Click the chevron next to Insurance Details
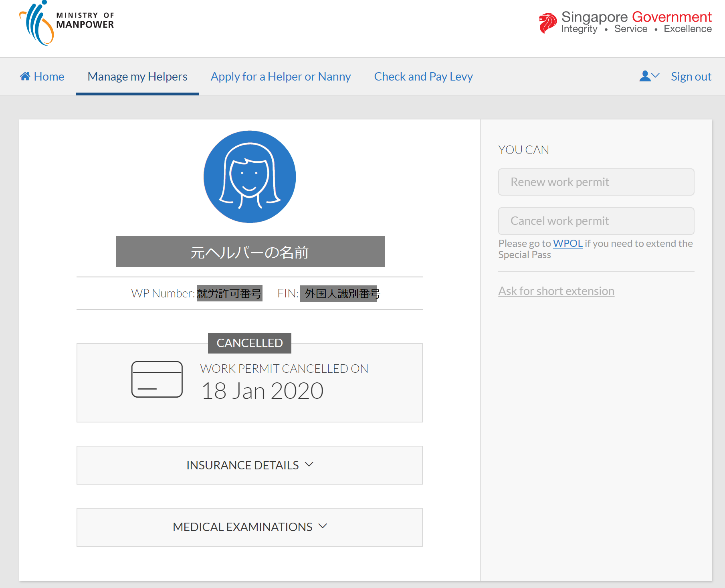The height and width of the screenshot is (588, 725). [x=309, y=465]
